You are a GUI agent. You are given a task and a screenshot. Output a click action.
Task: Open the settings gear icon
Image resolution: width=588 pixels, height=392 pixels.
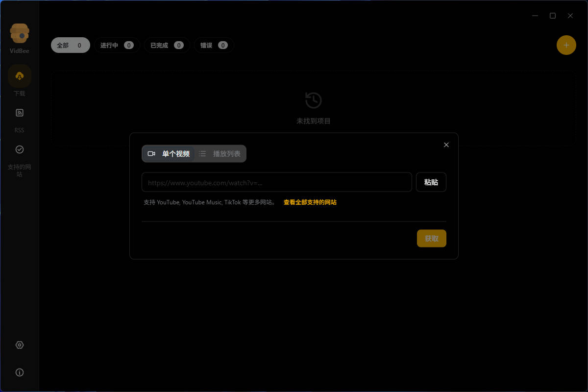point(19,344)
